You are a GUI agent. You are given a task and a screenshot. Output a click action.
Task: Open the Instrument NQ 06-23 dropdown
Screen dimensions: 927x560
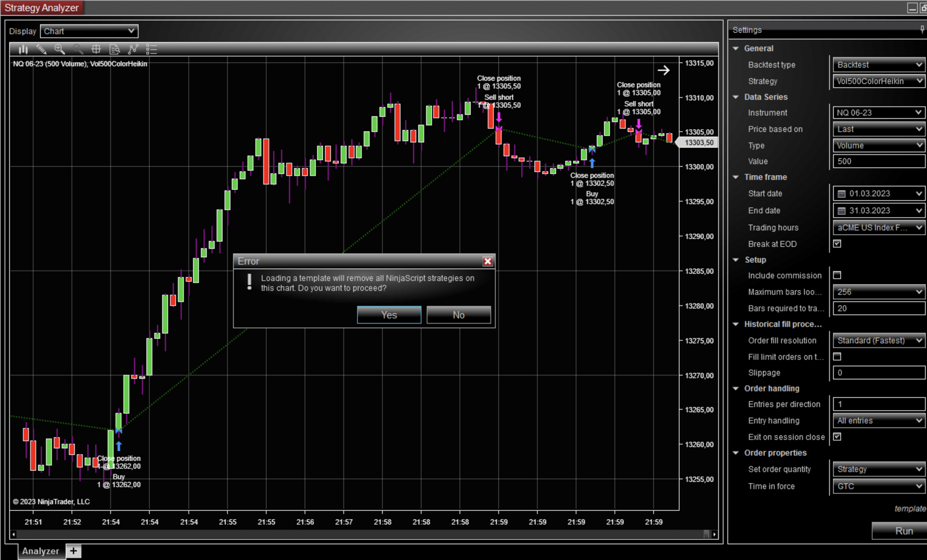[x=878, y=112]
